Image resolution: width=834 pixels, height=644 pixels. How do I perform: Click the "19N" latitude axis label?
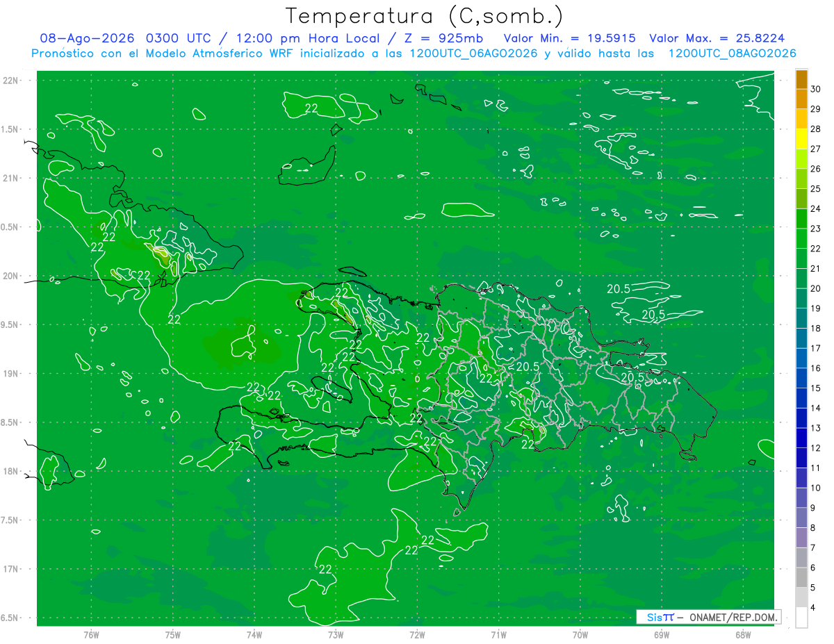(x=11, y=374)
